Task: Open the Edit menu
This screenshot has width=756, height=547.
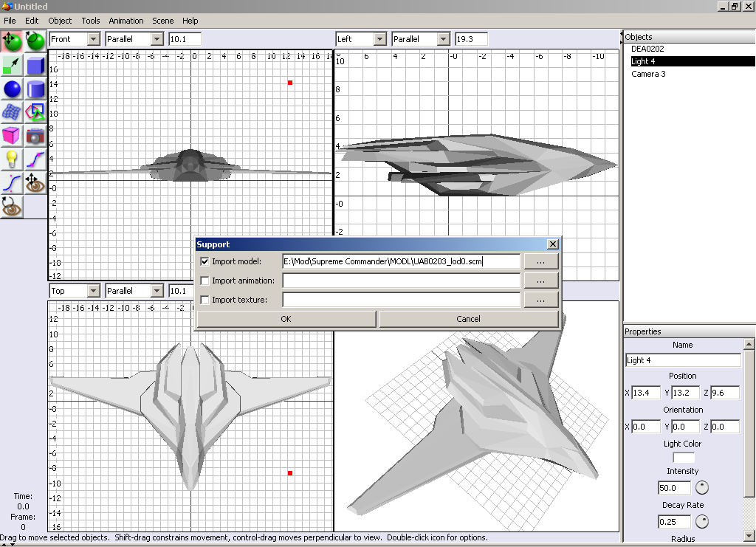Action: coord(32,21)
